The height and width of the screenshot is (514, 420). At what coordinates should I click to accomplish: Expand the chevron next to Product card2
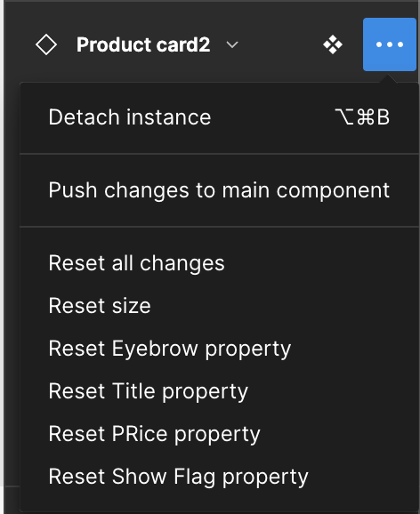click(232, 44)
